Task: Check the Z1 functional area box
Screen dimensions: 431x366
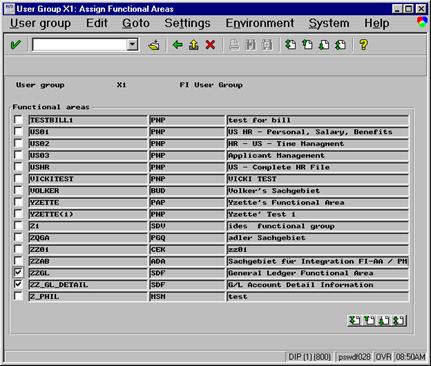Action: point(18,226)
